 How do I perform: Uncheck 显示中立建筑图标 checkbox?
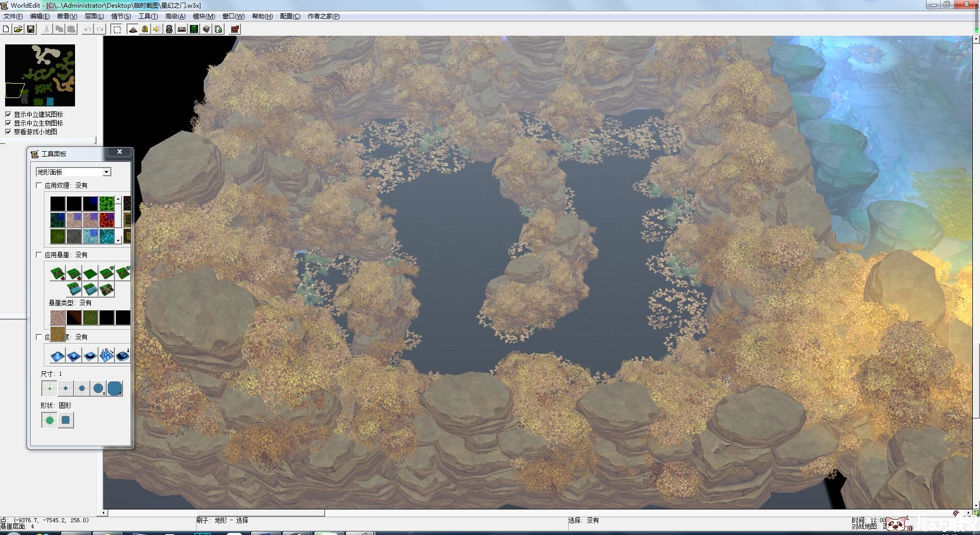coord(8,114)
